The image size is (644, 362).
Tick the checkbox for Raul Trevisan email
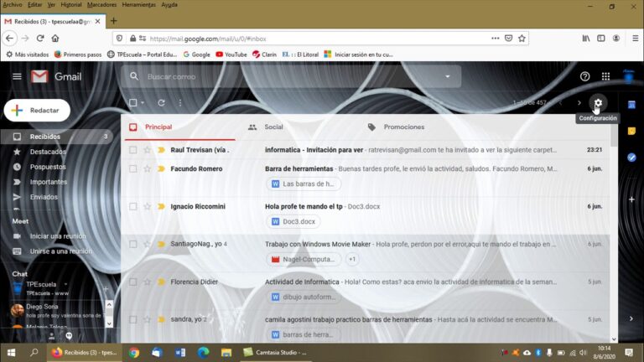pyautogui.click(x=132, y=150)
